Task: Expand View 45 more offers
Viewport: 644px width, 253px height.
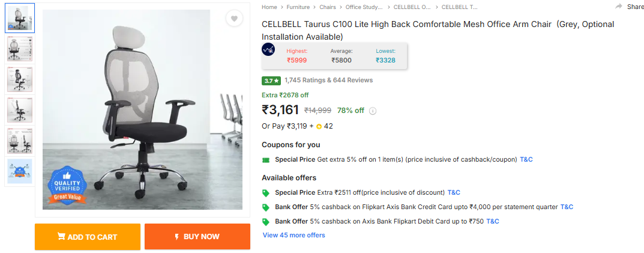Action: (293, 235)
